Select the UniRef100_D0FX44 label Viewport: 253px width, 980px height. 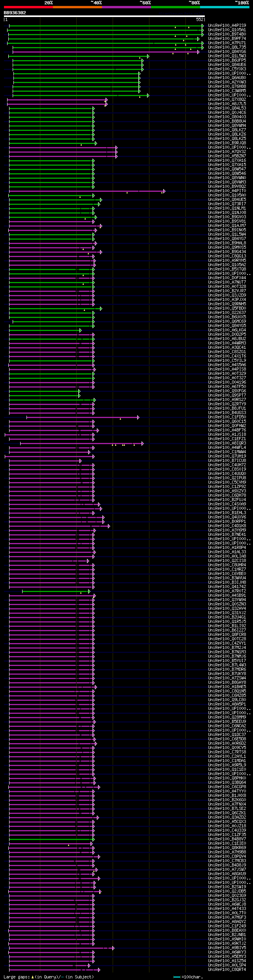[227, 278]
